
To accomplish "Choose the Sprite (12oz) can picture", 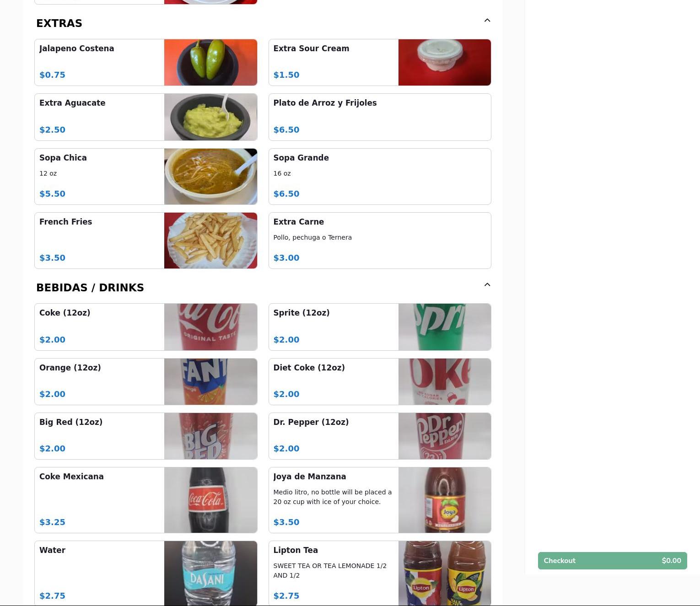I will coord(444,327).
